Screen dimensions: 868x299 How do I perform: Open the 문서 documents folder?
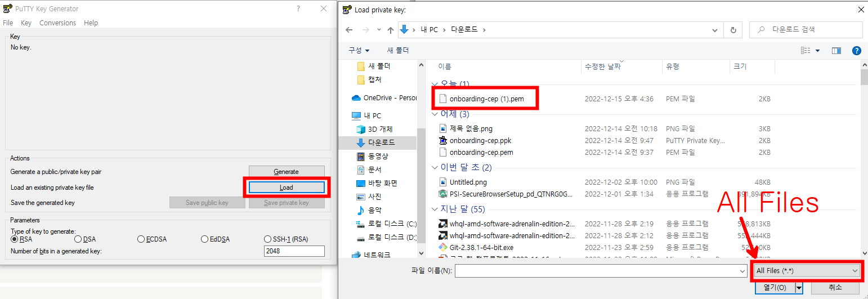point(369,169)
